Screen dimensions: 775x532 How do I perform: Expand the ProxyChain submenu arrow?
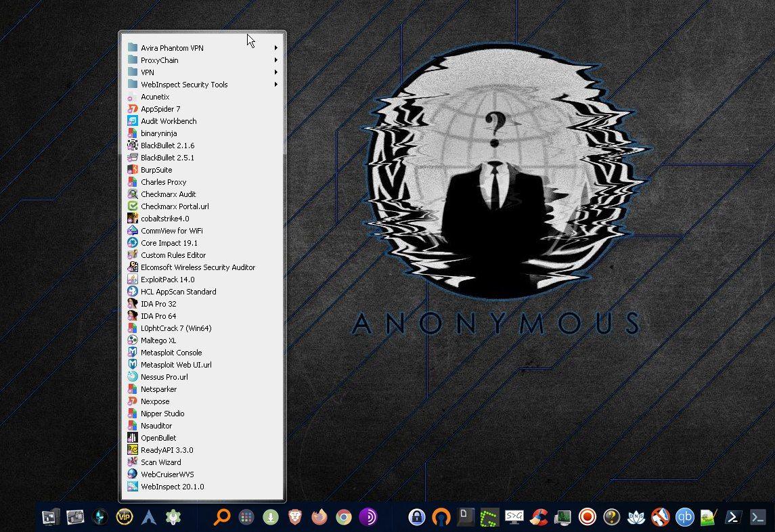[275, 60]
